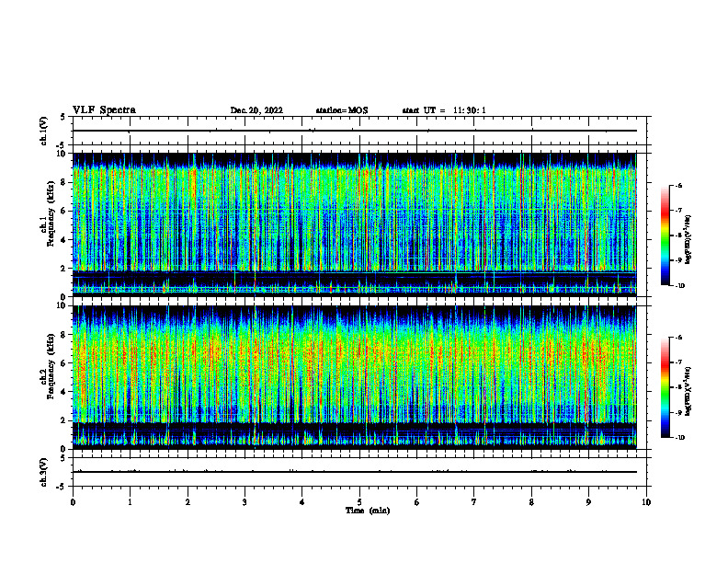Click the "-6" label on ch.1 colorbar
Image resolution: width=728 pixels, height=563 pixels.
pos(678,185)
